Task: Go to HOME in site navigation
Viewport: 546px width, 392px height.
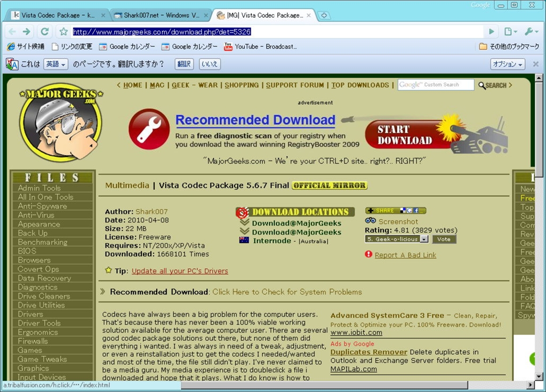Action: [x=133, y=85]
